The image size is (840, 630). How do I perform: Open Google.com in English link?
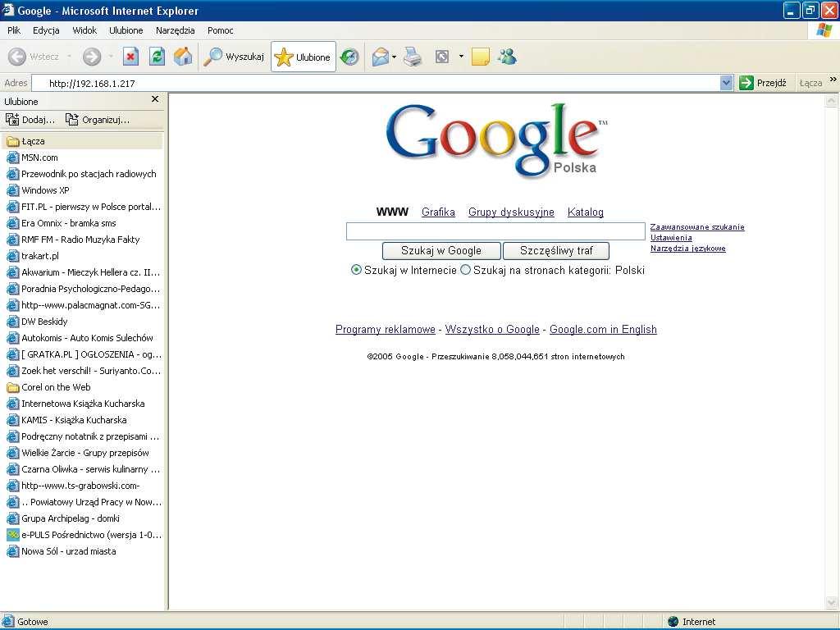603,330
